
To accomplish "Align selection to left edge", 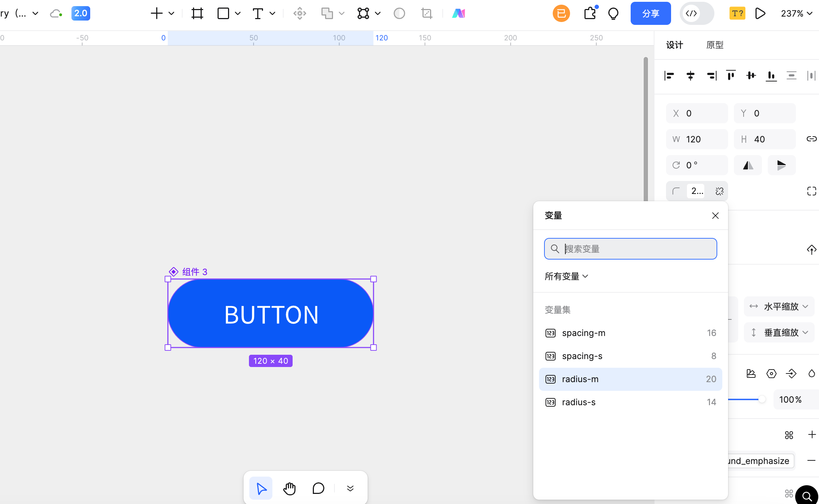I will (669, 75).
